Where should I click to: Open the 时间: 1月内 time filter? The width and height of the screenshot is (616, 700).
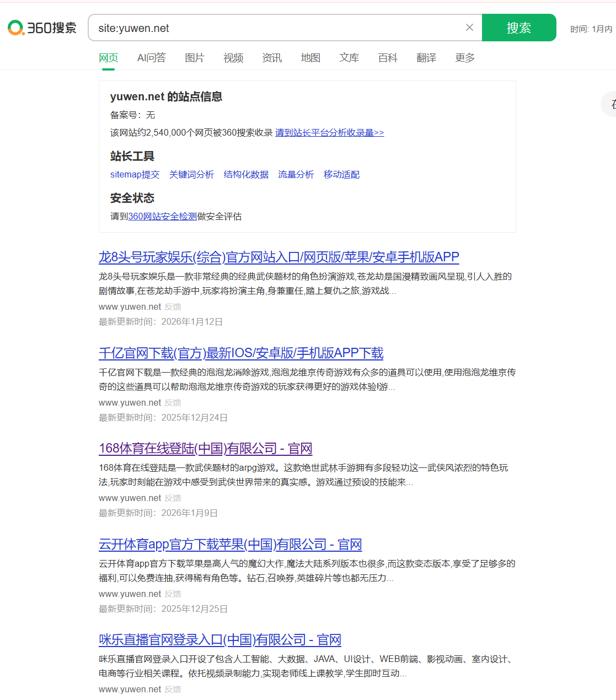(x=592, y=29)
